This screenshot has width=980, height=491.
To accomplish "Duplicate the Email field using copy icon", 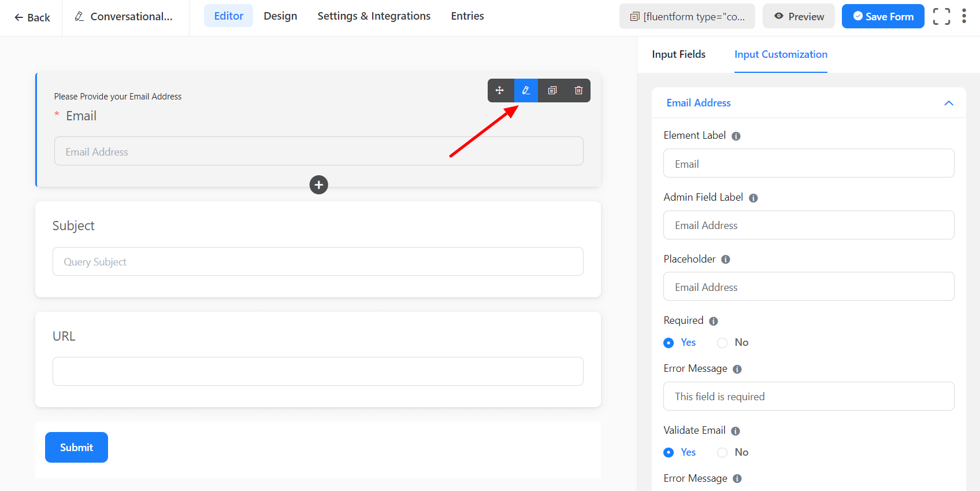I will 552,91.
